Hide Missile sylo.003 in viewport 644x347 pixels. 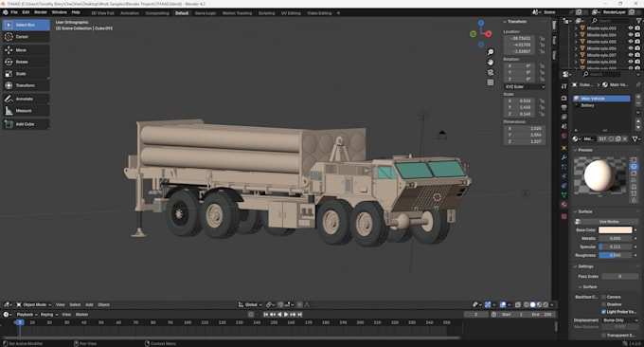631,28
